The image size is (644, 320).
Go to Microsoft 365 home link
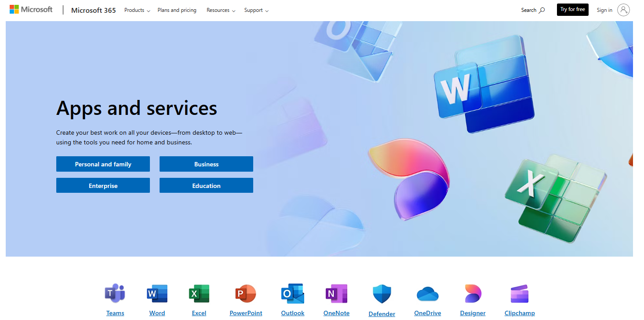[94, 10]
